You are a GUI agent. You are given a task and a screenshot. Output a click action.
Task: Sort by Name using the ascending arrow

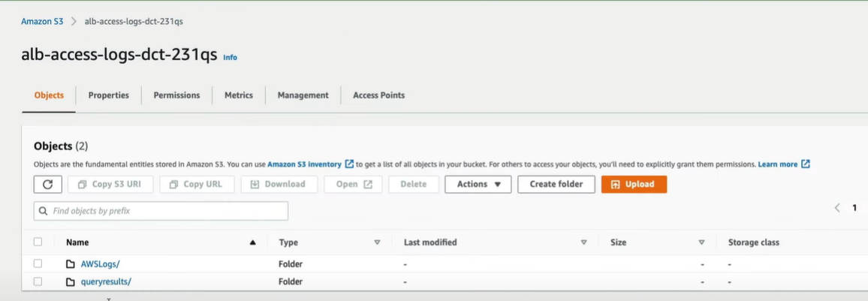(253, 242)
